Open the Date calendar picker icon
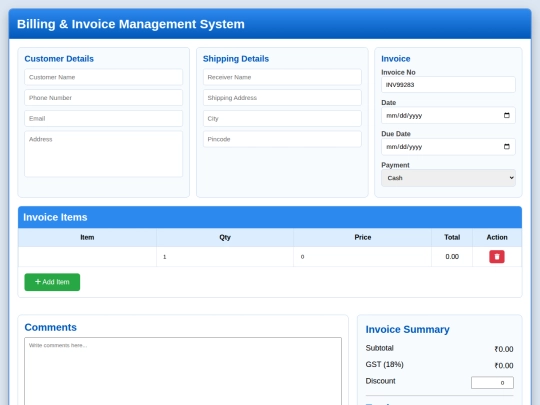540x405 pixels. (507, 115)
